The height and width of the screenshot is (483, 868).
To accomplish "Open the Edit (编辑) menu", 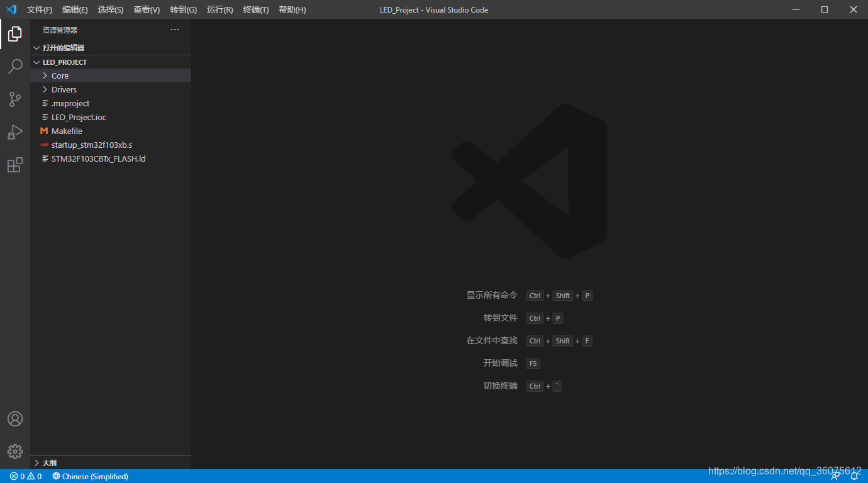I will point(75,9).
